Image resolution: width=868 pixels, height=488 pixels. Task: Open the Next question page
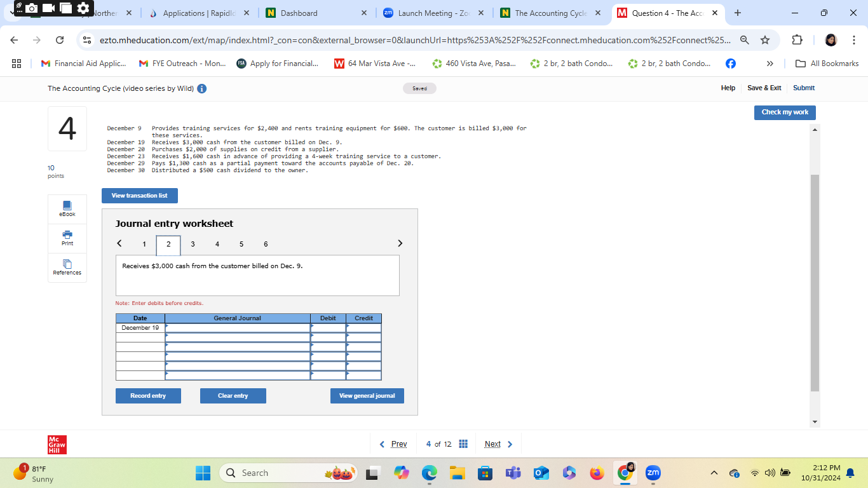point(492,444)
